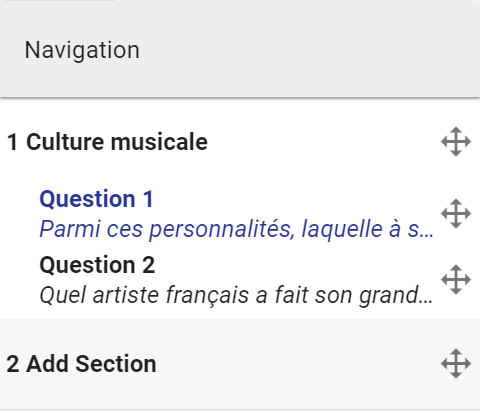Click the word "musicale" in first section title
480x413 pixels.
[159, 142]
